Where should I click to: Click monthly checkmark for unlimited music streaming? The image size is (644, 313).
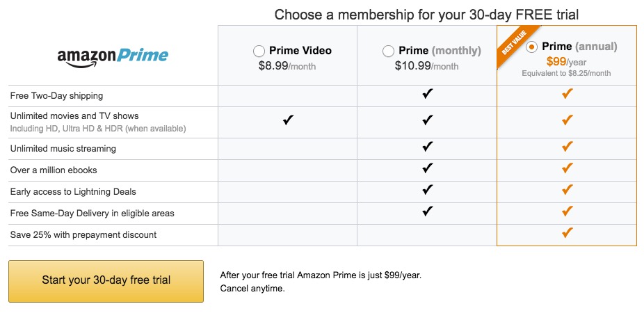428,147
